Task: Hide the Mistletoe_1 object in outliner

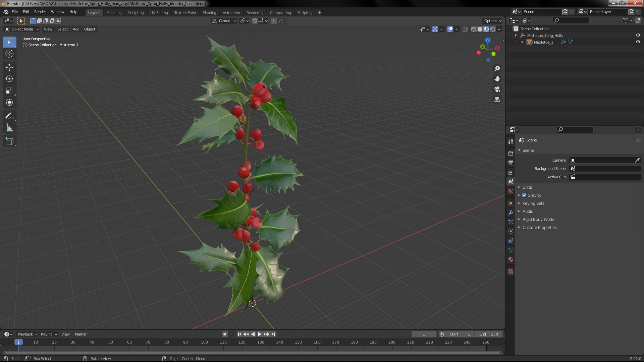Action: 638,42
